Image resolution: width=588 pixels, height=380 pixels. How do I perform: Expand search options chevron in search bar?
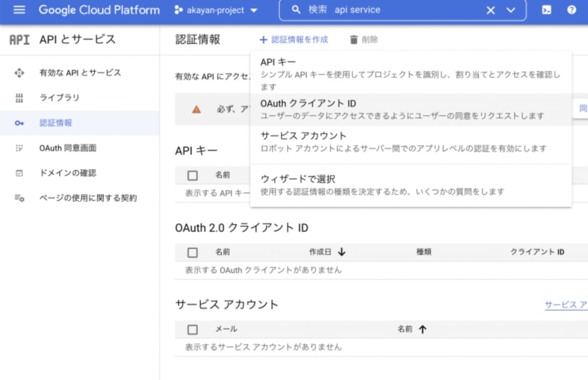[x=511, y=10]
